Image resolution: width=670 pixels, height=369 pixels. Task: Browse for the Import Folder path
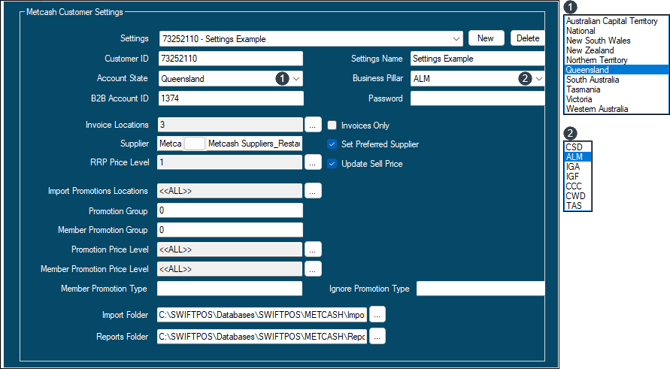click(x=377, y=315)
